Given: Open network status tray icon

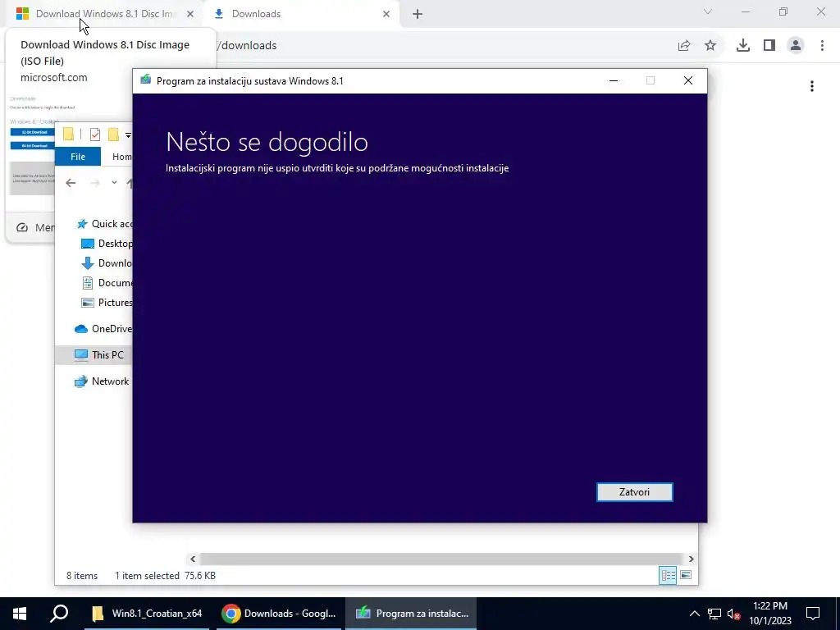Looking at the screenshot, I should (x=714, y=614).
